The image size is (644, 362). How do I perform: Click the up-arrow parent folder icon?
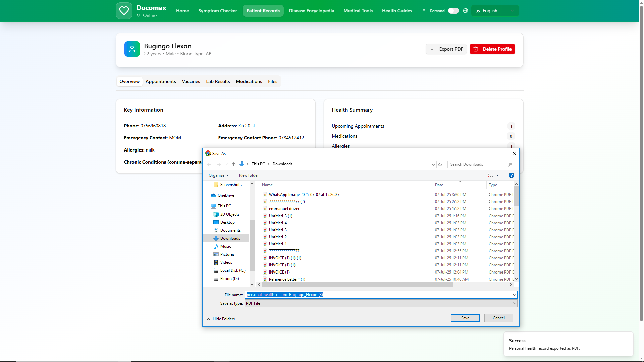click(x=234, y=164)
